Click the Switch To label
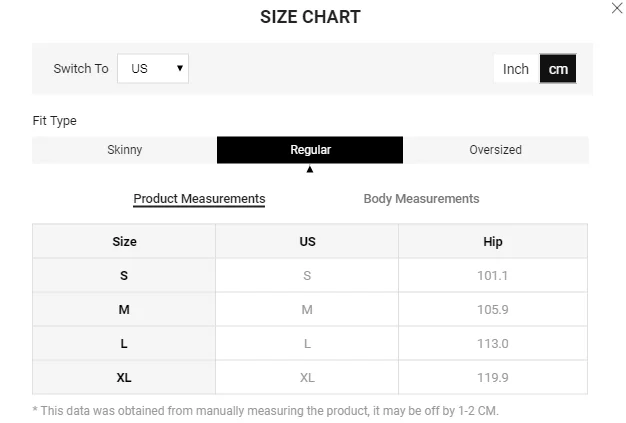Image resolution: width=626 pixels, height=423 pixels. pyautogui.click(x=81, y=69)
